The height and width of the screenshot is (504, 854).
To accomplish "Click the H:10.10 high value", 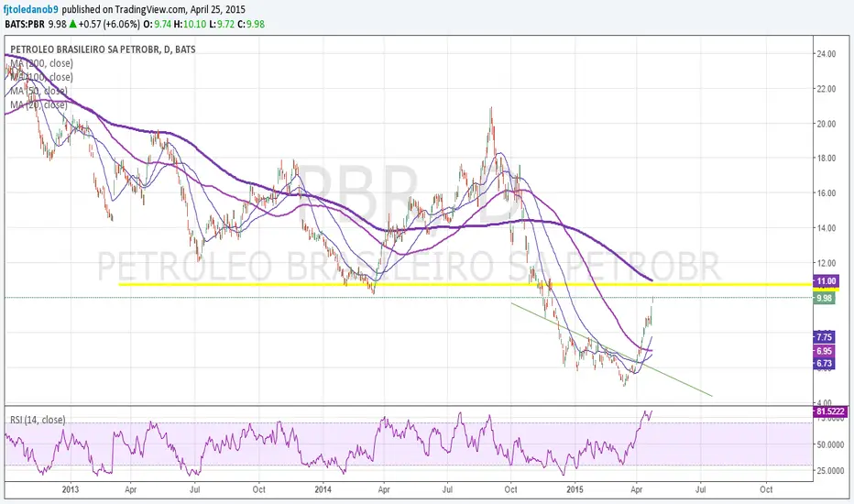I will click(x=192, y=24).
